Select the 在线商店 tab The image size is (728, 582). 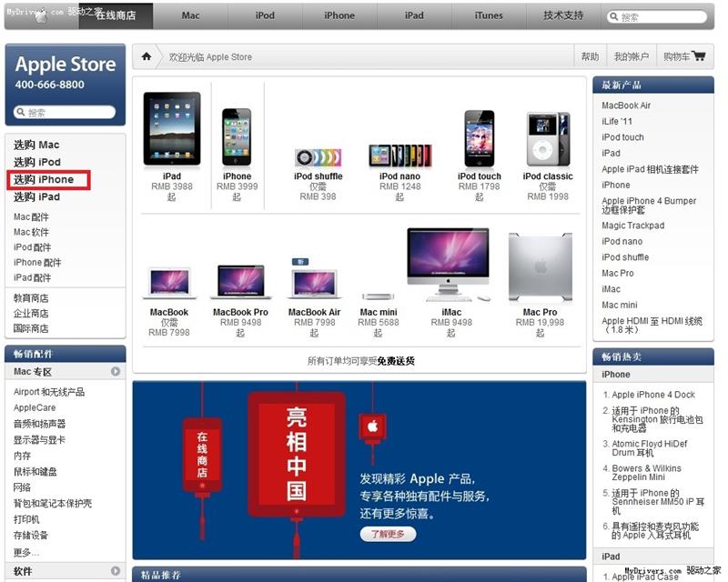[x=116, y=15]
